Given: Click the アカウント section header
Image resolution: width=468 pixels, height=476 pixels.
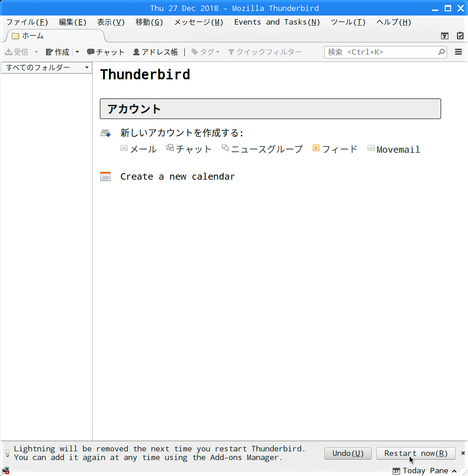Looking at the screenshot, I should pos(270,109).
